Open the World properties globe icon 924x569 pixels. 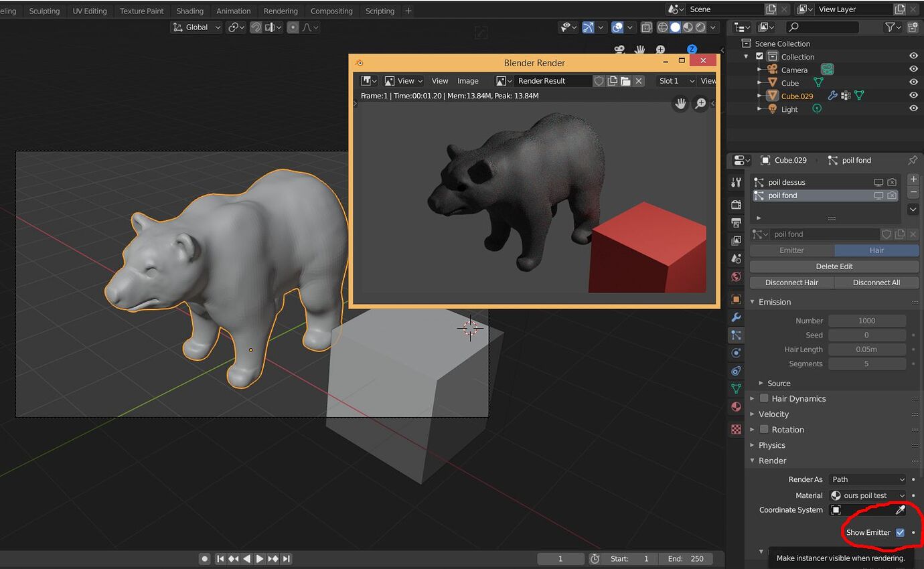tap(736, 276)
